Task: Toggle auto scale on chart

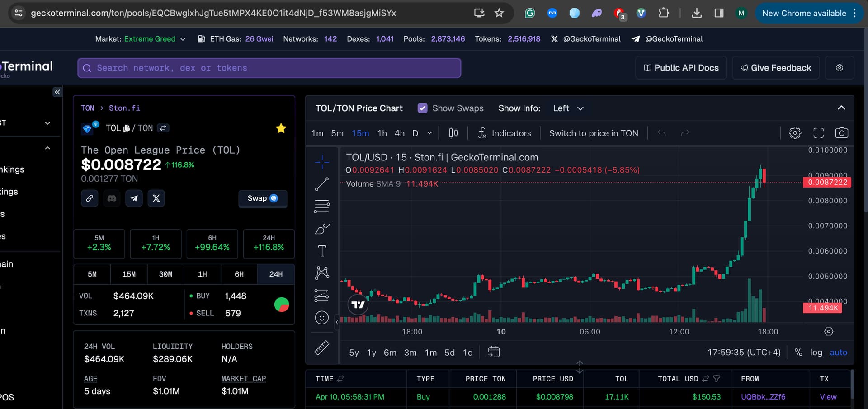Action: (x=839, y=353)
